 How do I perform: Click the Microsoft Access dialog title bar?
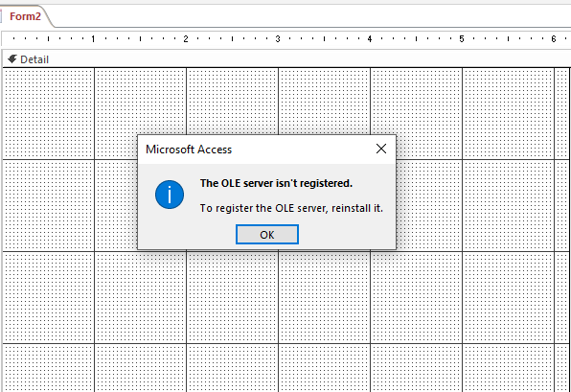(255, 150)
